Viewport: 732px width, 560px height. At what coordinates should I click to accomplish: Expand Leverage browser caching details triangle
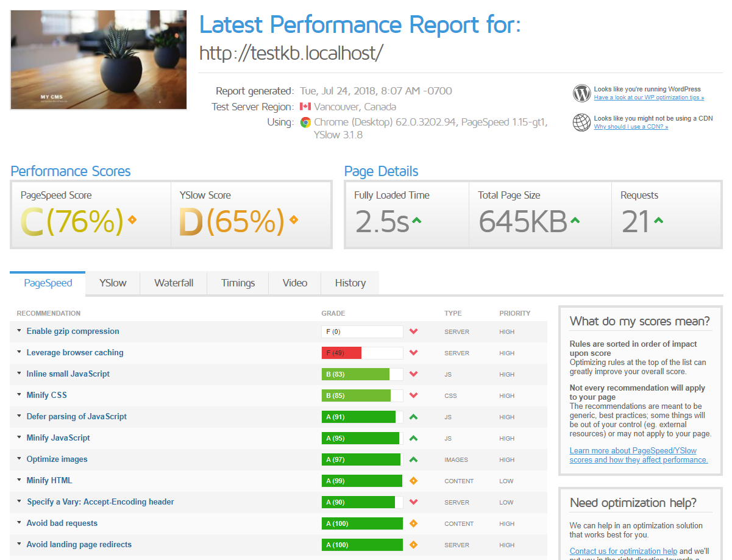[20, 353]
